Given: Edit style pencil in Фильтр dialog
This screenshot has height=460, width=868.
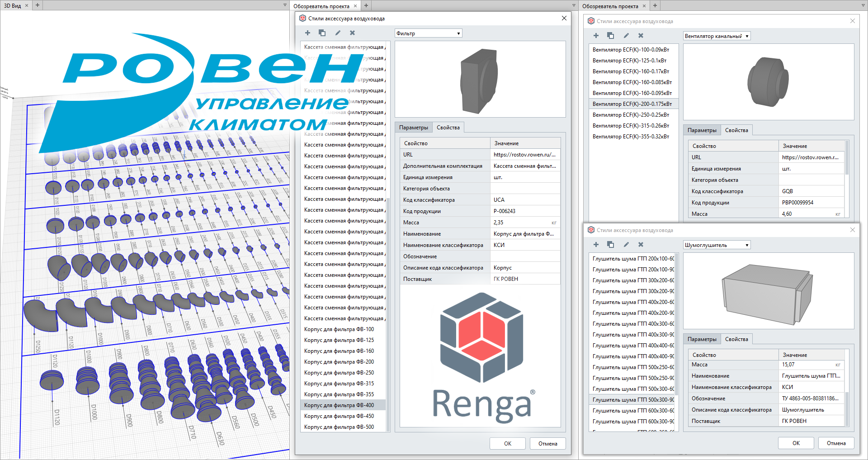Looking at the screenshot, I should [338, 33].
